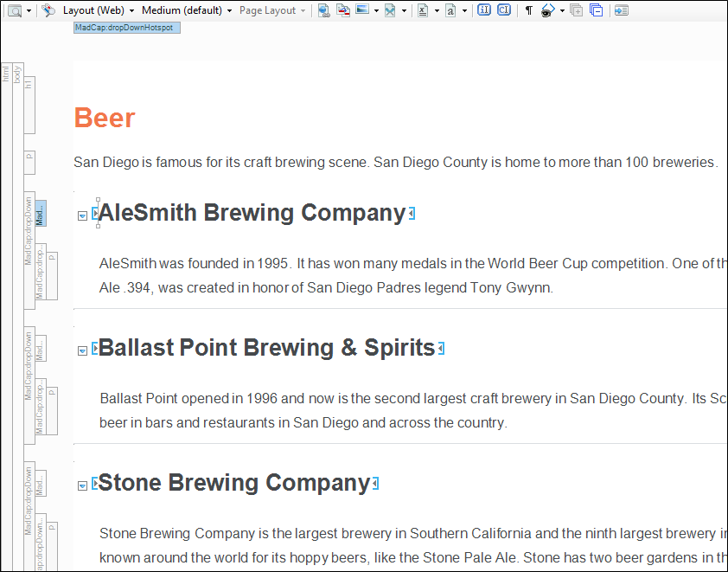Collapse the Ballast Point Brewing & Spirits drop-down

point(82,350)
